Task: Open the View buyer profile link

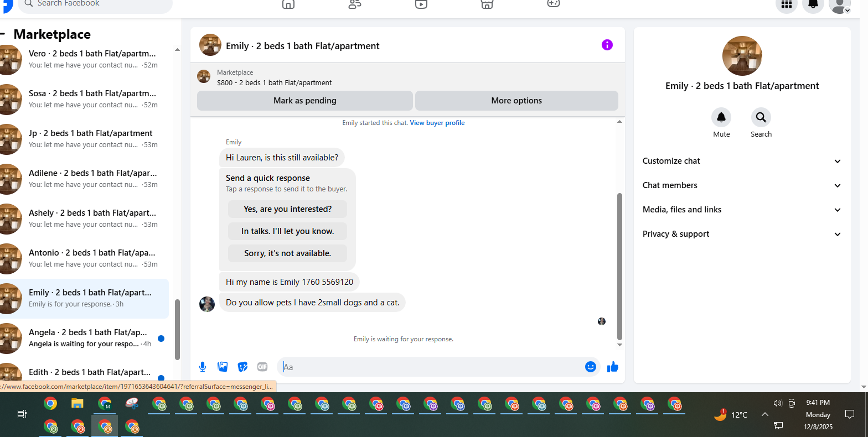Action: pyautogui.click(x=437, y=123)
